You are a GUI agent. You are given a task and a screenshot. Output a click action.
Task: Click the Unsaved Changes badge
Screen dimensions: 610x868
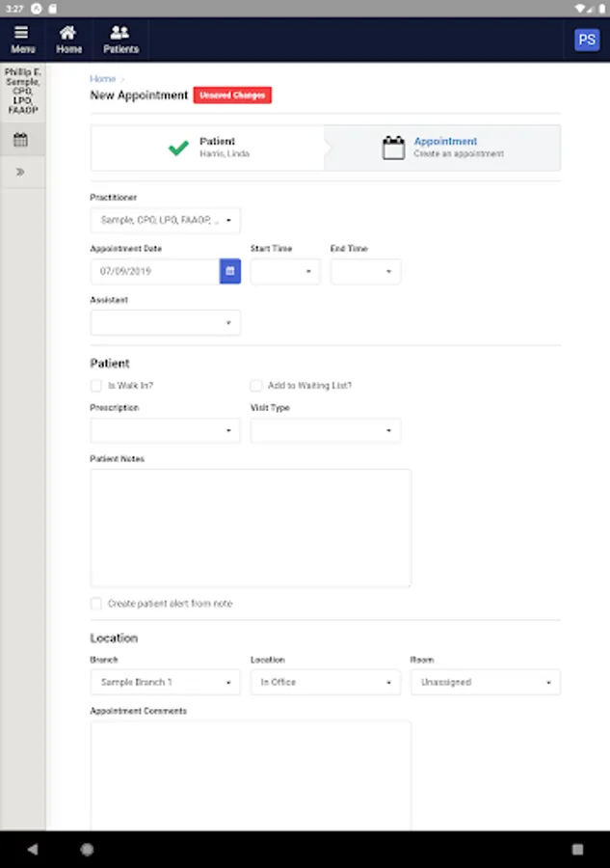point(232,95)
